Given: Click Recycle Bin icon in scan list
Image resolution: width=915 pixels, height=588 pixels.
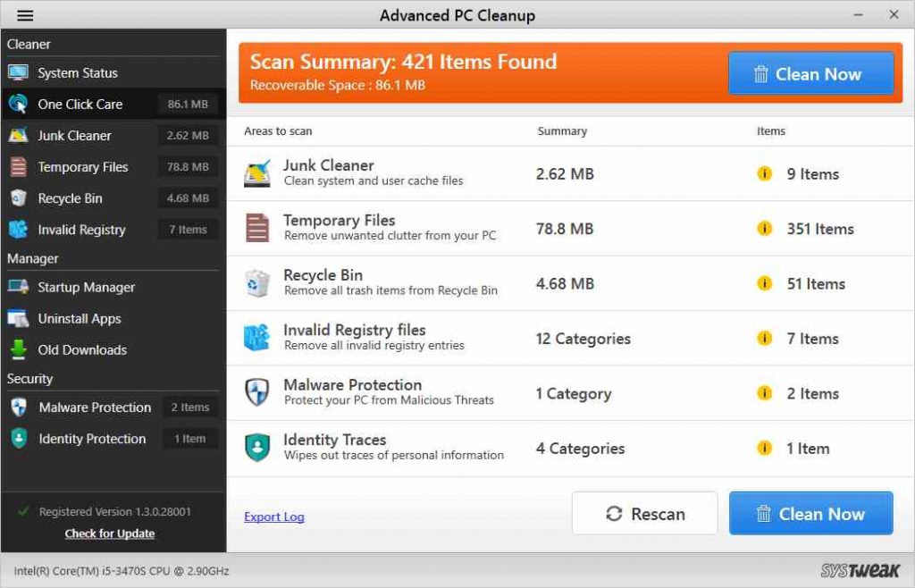Looking at the screenshot, I should point(257,283).
